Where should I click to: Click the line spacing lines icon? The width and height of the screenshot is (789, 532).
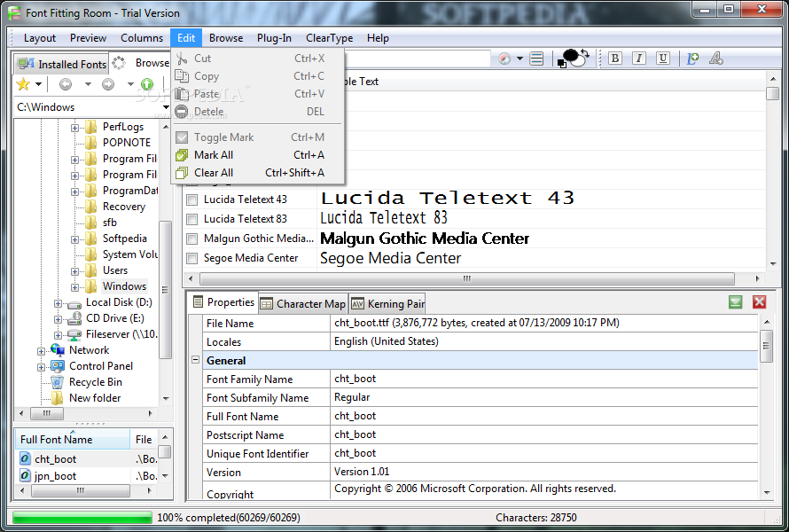click(537, 59)
